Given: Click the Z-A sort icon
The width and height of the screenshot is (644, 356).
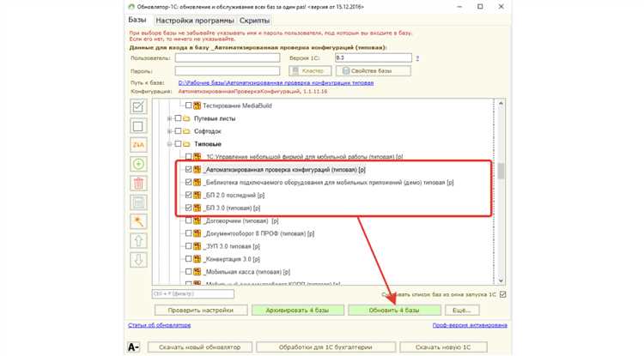Looking at the screenshot, I should 138,145.
